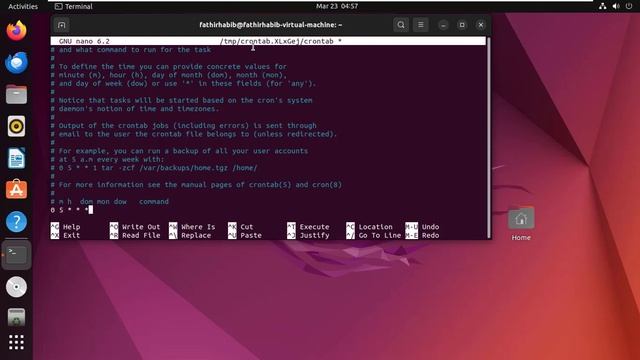Open the Trash icon in dock
The image size is (640, 360).
tap(16, 318)
